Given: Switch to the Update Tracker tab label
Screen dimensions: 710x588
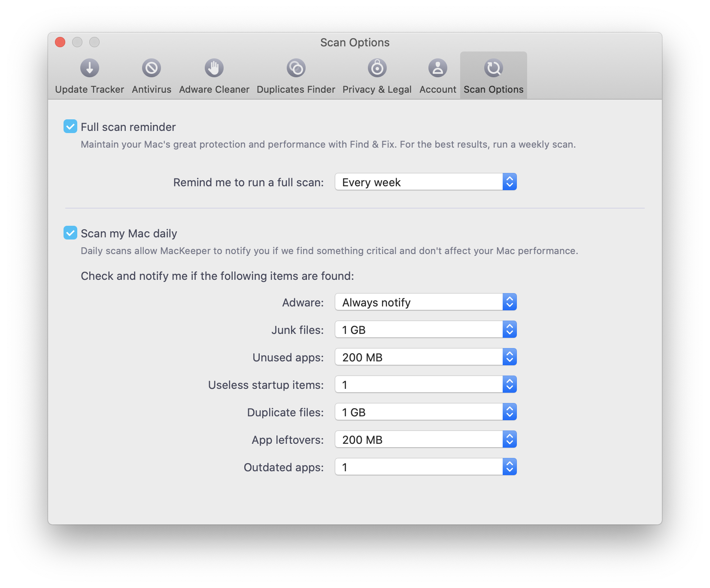Looking at the screenshot, I should tap(89, 89).
